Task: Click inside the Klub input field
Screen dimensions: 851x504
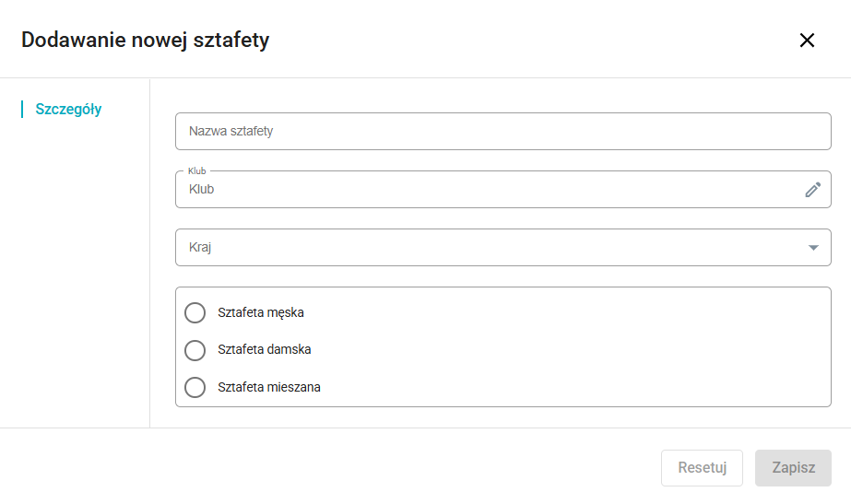Action: (489, 190)
